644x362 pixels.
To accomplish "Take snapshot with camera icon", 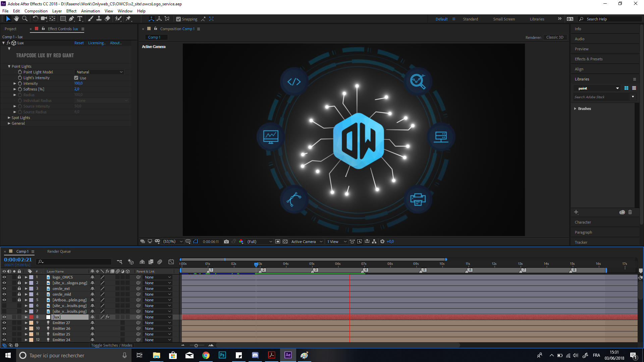I will pyautogui.click(x=226, y=242).
